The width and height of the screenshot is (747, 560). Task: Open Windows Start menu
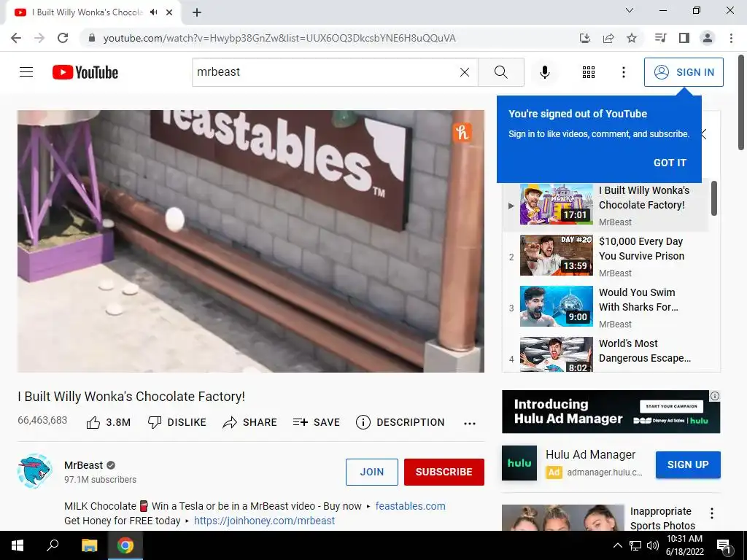[x=18, y=545]
